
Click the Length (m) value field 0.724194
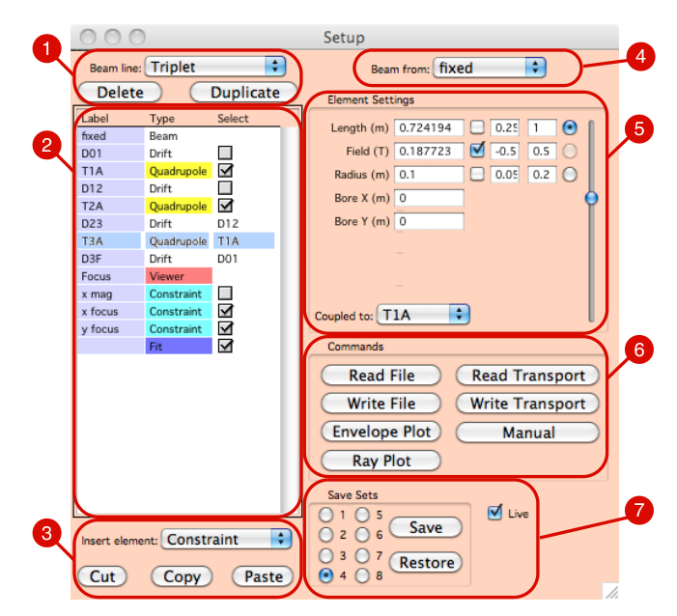pos(429,127)
